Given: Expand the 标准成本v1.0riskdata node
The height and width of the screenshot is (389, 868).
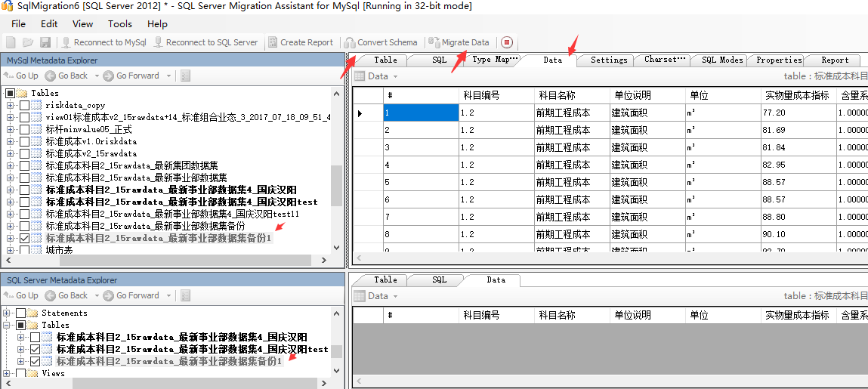Looking at the screenshot, I should click(x=10, y=142).
